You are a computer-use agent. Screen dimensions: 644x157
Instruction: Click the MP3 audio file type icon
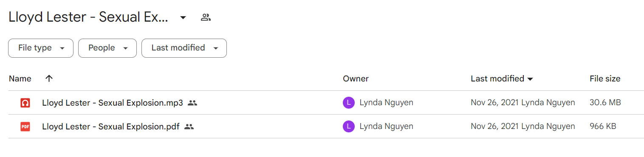tap(25, 103)
